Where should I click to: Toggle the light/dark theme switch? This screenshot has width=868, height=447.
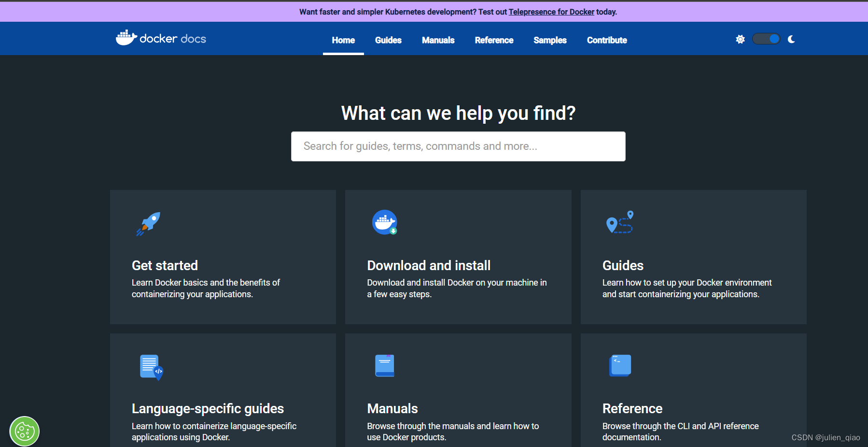(766, 39)
